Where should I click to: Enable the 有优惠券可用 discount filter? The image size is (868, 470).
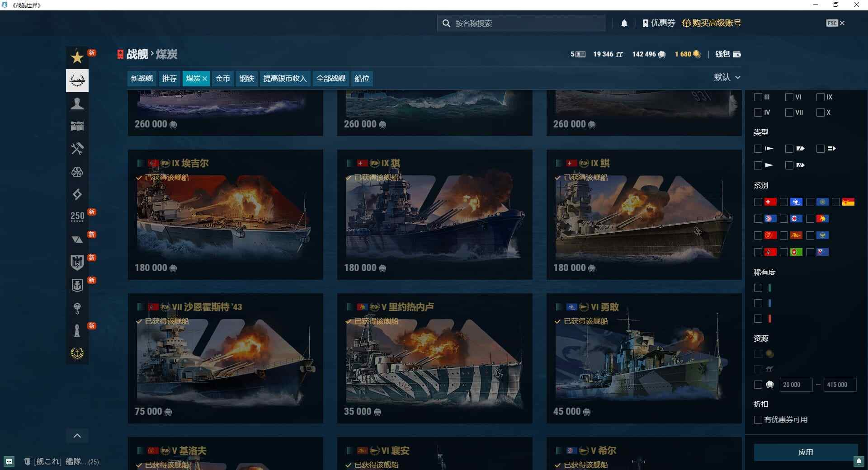pos(758,420)
